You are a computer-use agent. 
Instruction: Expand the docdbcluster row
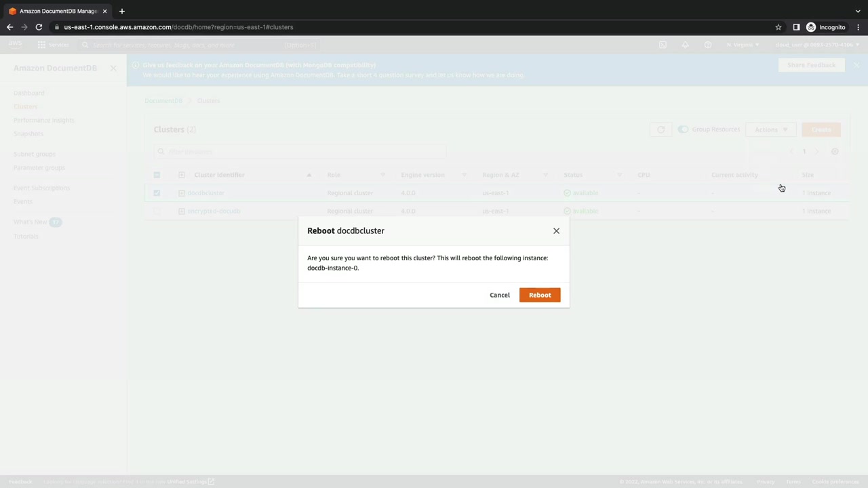pos(182,193)
